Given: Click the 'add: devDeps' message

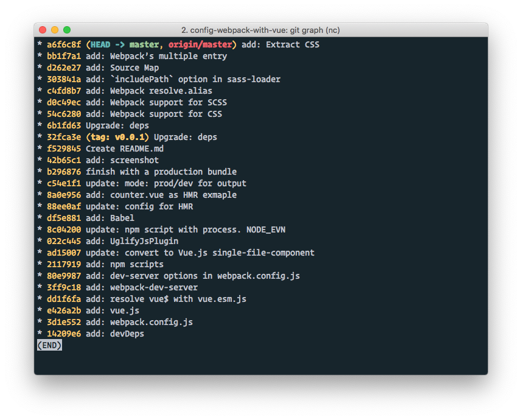Looking at the screenshot, I should click(115, 334).
